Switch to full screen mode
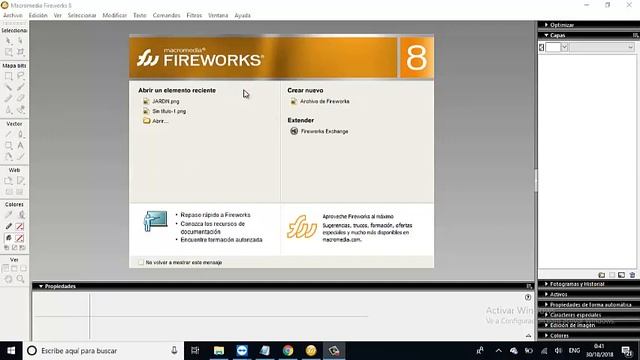Viewport: 640px width, 360px height. click(x=23, y=269)
